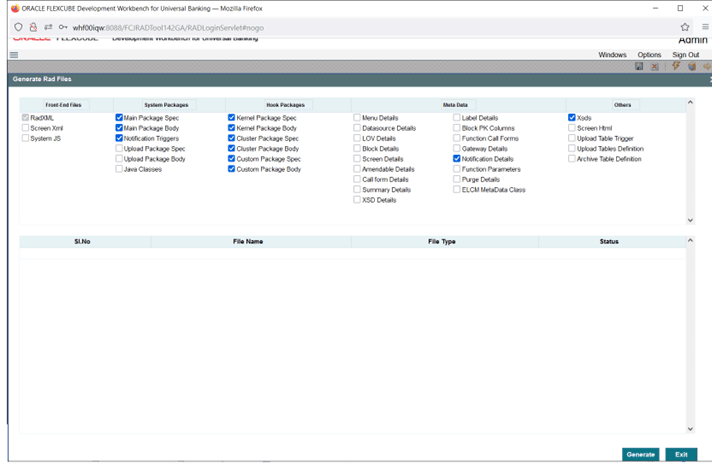Click scroll down arrow of options panel

(690, 220)
